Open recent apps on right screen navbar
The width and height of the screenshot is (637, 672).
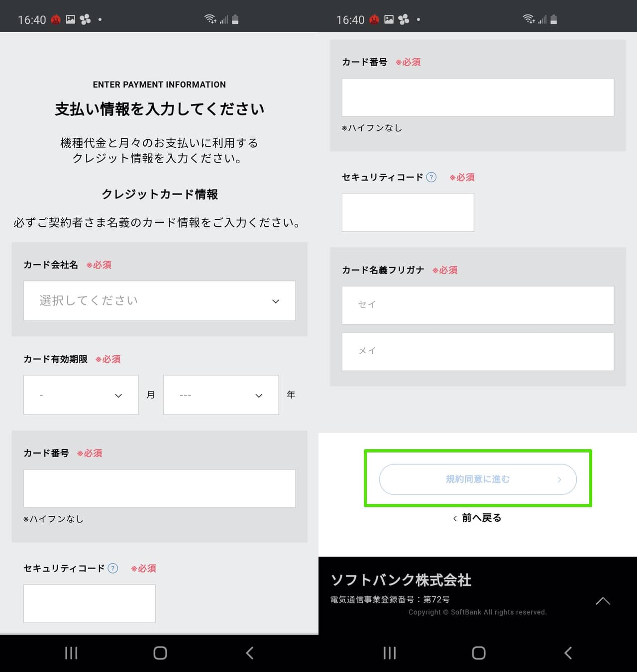pos(390,653)
